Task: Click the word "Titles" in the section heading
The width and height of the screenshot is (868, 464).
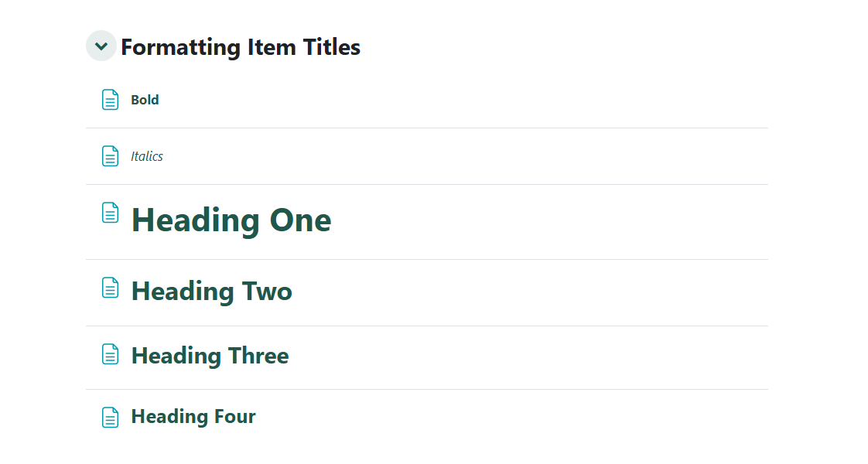Action: tap(333, 47)
